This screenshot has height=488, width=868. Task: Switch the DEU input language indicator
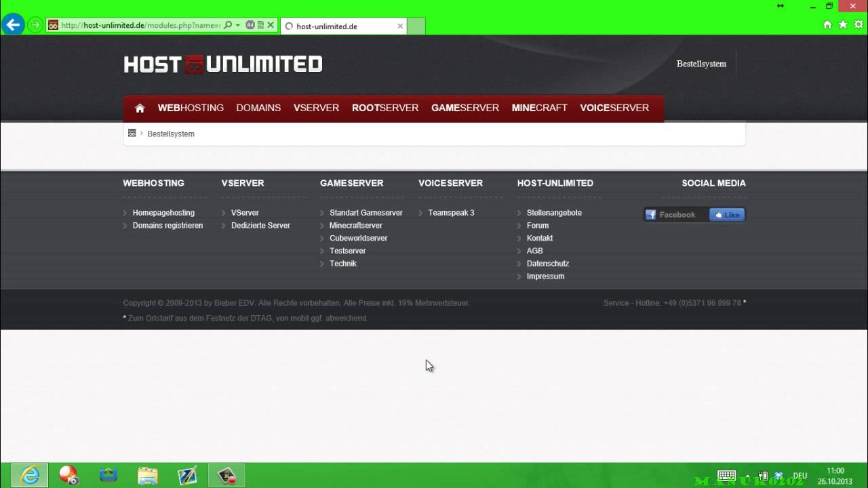click(x=800, y=476)
